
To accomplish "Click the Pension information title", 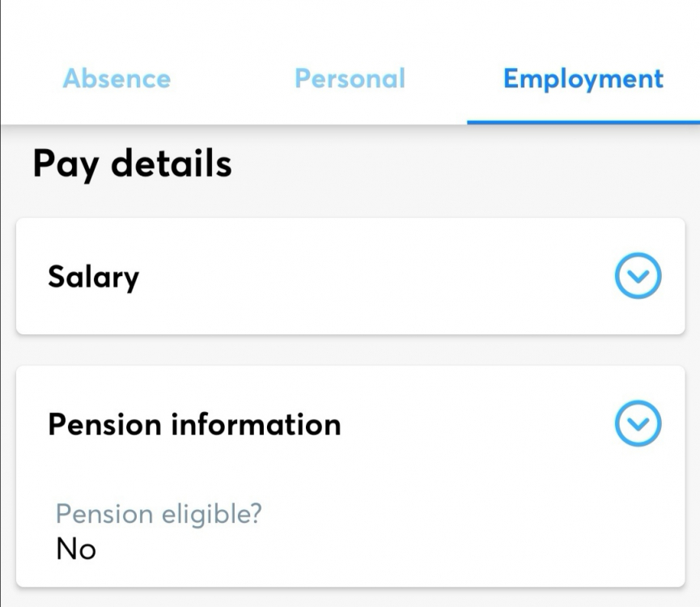I will click(194, 424).
